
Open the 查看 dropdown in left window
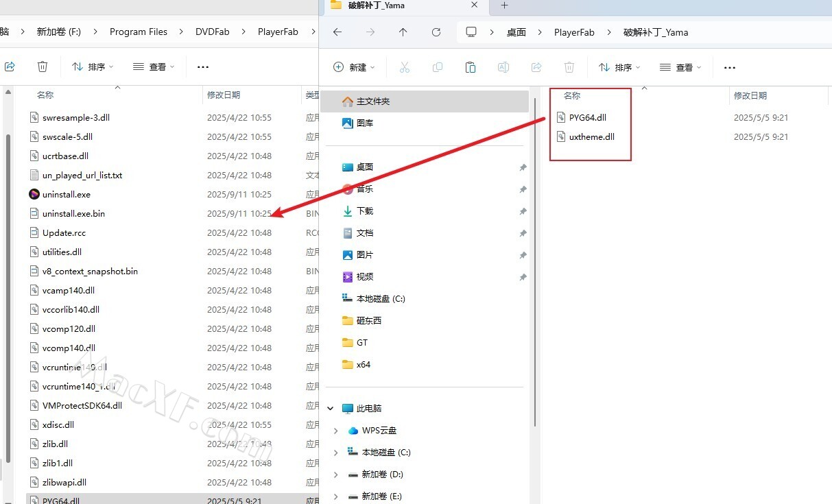(x=154, y=67)
